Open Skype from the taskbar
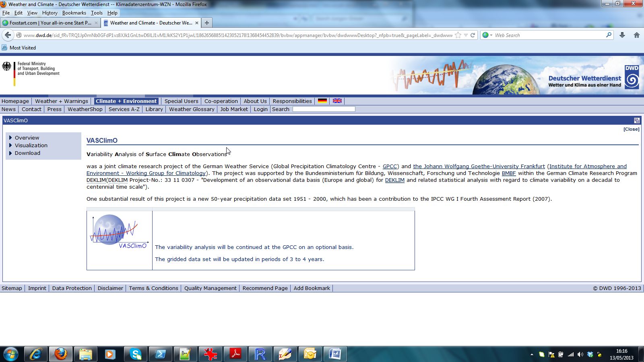This screenshot has height=362, width=644. (136, 354)
